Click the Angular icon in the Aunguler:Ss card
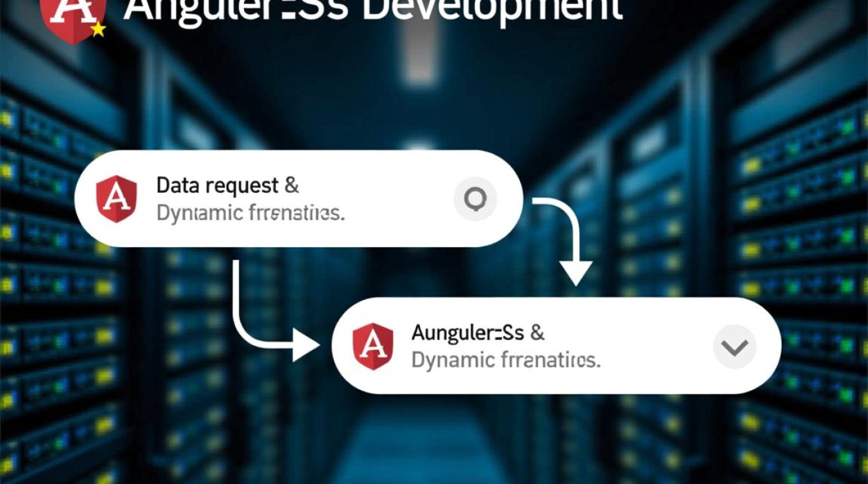Image resolution: width=868 pixels, height=484 pixels. tap(373, 346)
